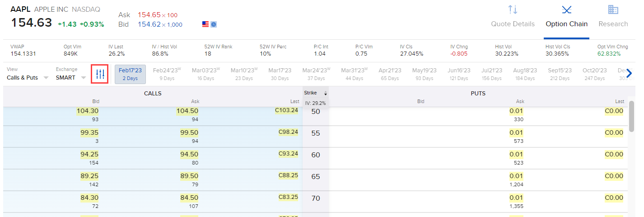Select the Feb17'23 expiration tab
644x217 pixels.
pos(130,74)
